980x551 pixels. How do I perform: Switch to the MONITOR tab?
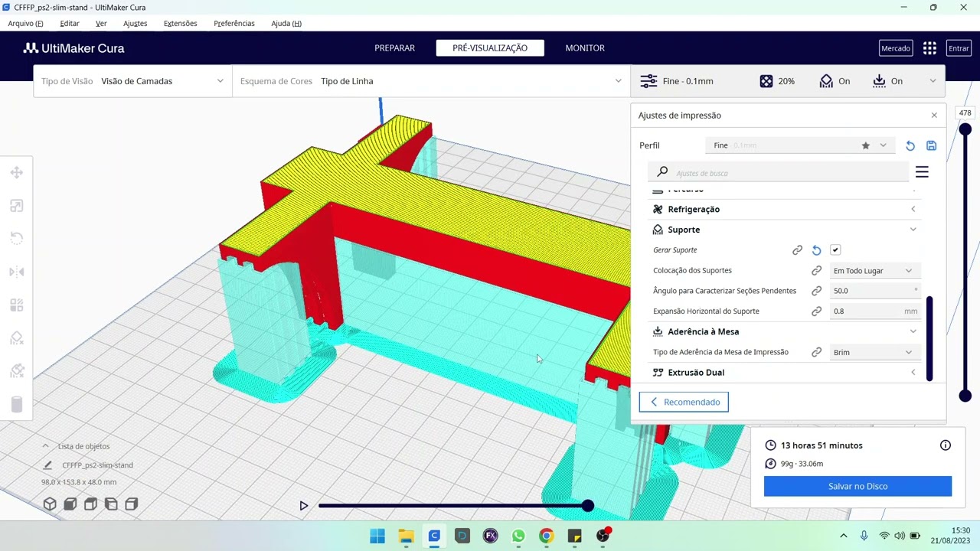tap(585, 48)
